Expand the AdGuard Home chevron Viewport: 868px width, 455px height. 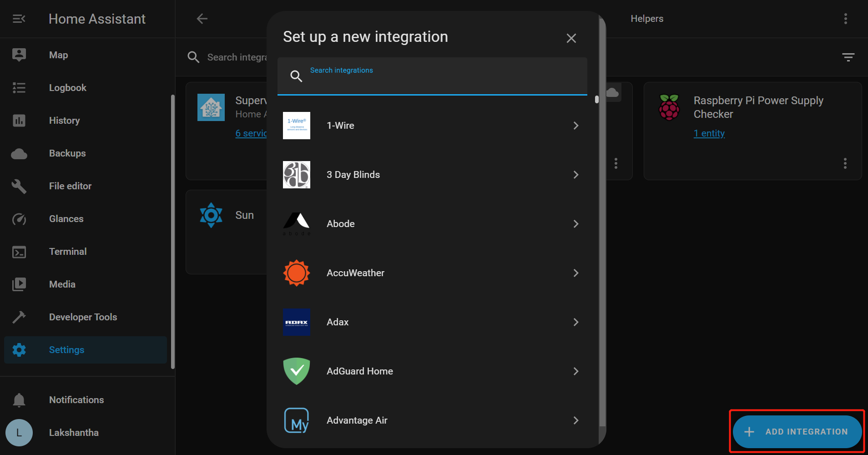pos(576,371)
